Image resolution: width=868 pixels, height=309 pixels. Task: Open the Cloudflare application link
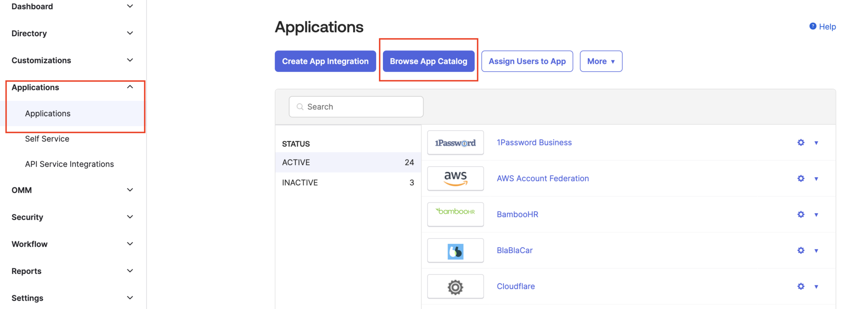coord(515,286)
